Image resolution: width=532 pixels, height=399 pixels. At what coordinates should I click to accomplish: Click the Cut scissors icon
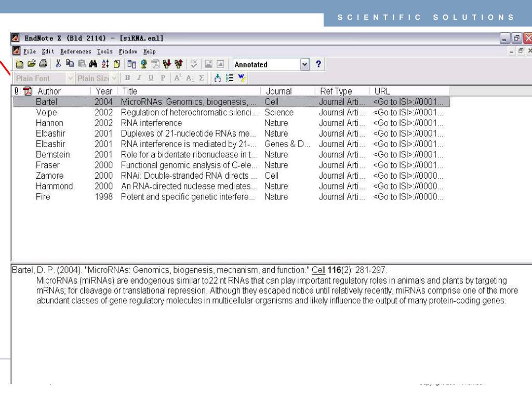coord(58,63)
